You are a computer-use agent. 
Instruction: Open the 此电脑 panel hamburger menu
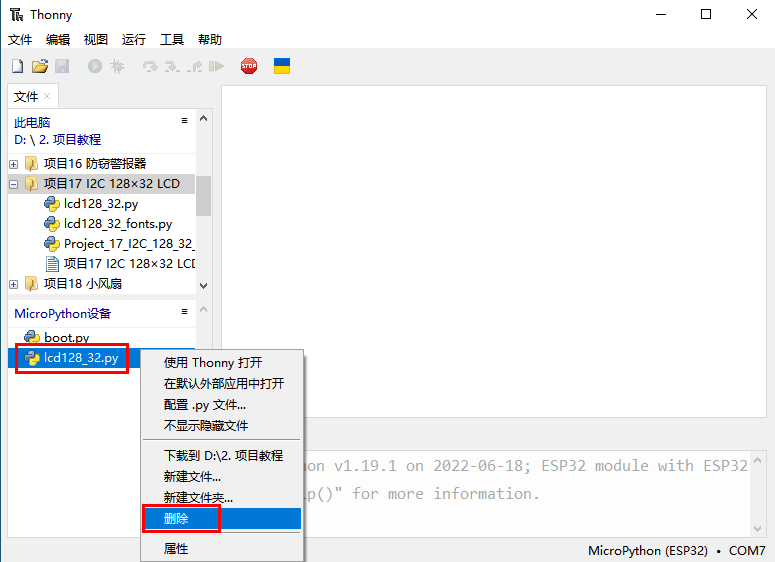[184, 120]
